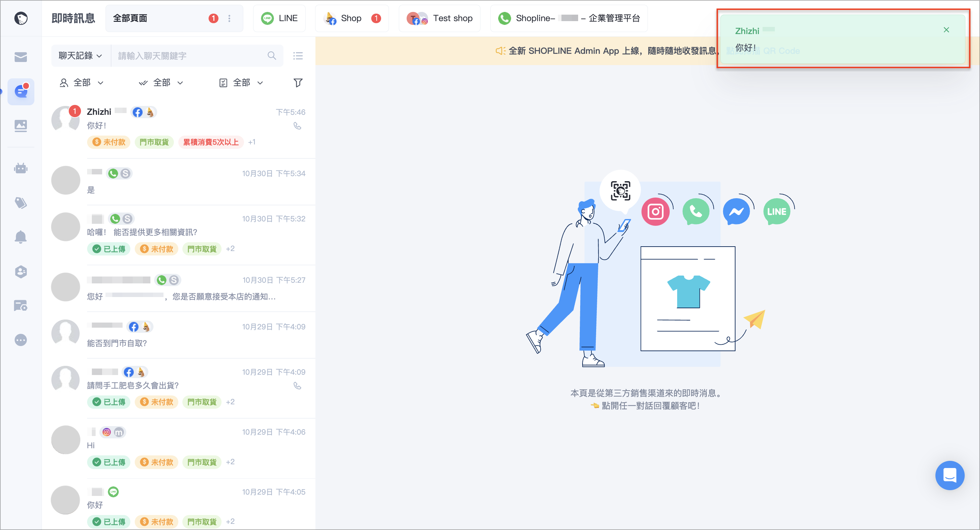980x530 pixels.
Task: Expand the read status 全部 filter dropdown
Action: 161,83
